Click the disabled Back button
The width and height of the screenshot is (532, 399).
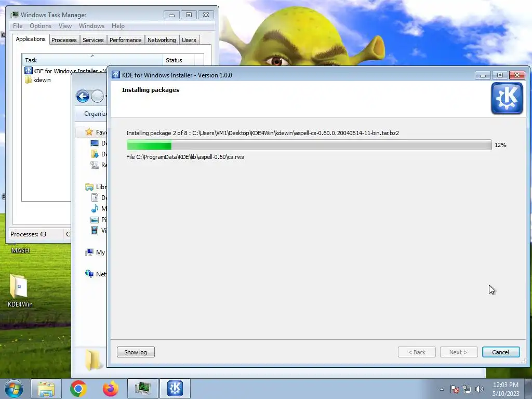point(417,352)
